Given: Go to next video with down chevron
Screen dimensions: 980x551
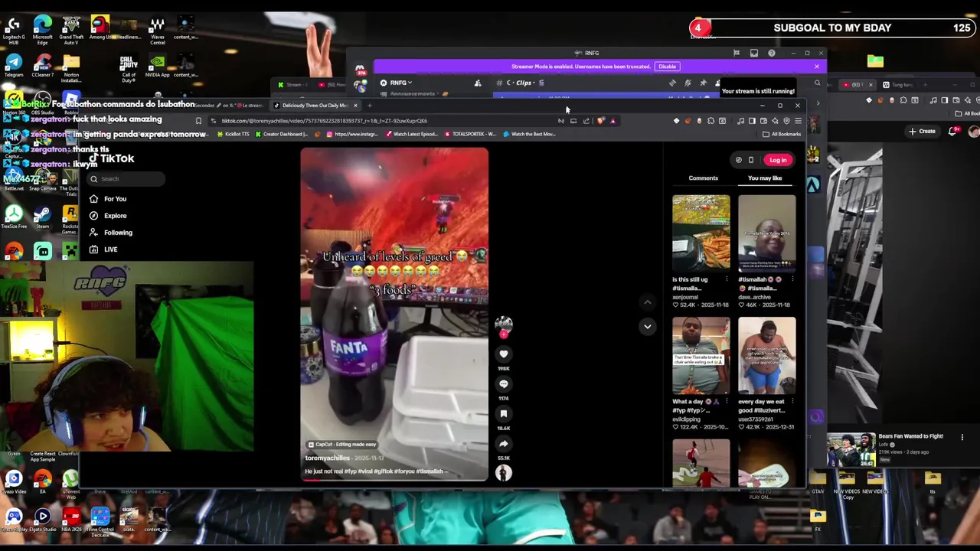Looking at the screenshot, I should [647, 327].
